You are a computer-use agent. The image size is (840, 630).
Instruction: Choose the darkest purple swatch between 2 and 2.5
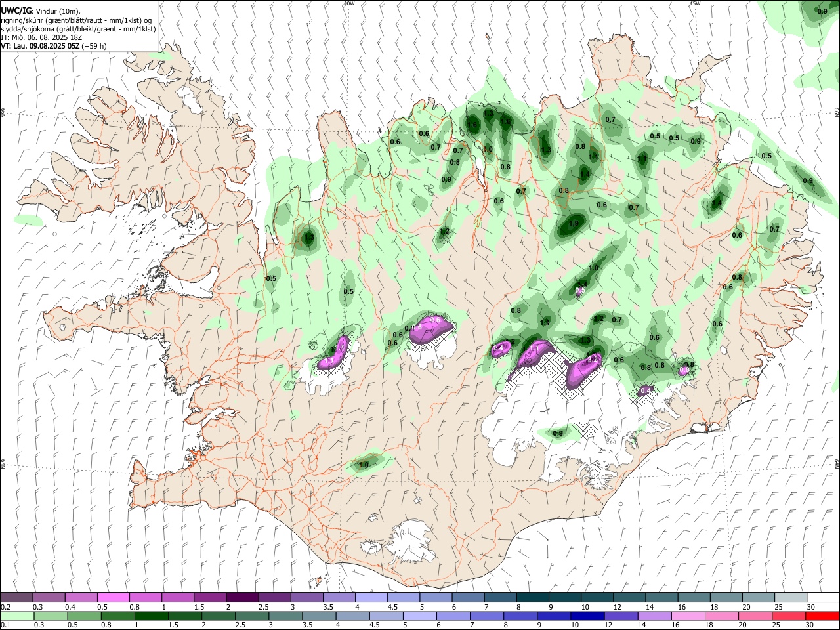(x=242, y=597)
